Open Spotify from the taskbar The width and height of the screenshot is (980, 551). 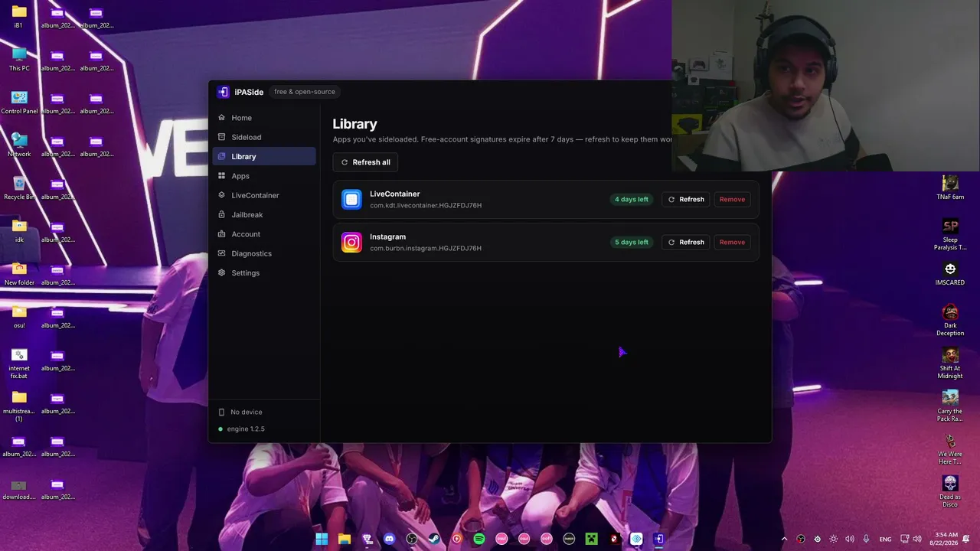click(479, 539)
